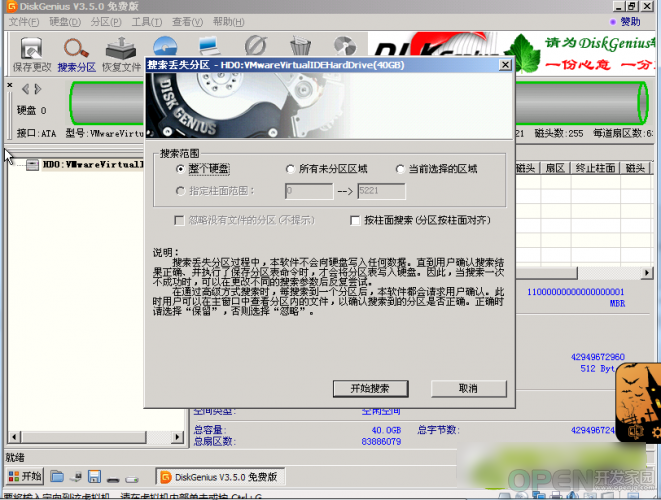Click the MBR partition table type text
This screenshot has height=500, width=661.
(x=617, y=303)
